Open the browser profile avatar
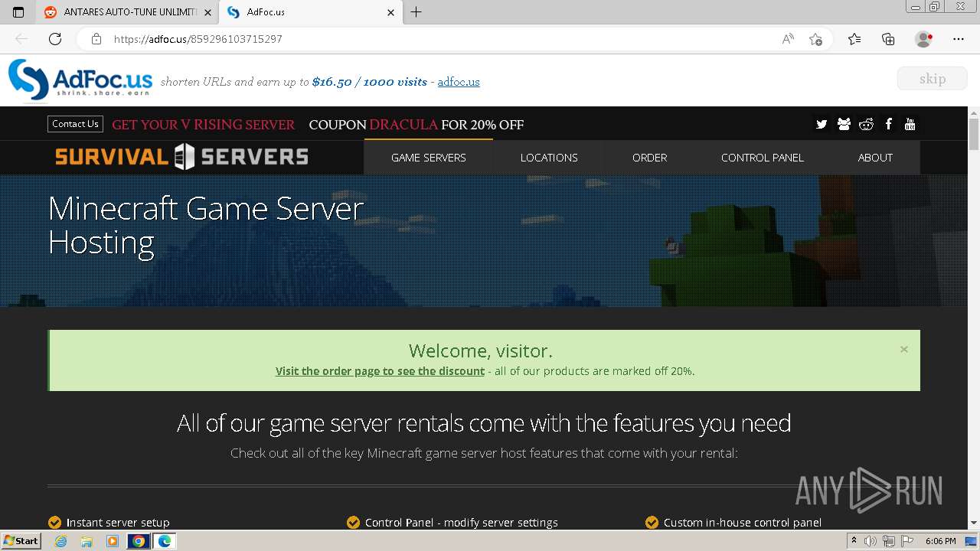Screen dimensions: 980x551 [924, 39]
